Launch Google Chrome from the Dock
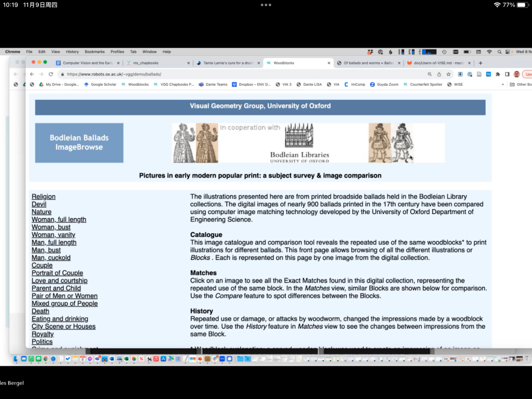532x399 pixels. 46,358
